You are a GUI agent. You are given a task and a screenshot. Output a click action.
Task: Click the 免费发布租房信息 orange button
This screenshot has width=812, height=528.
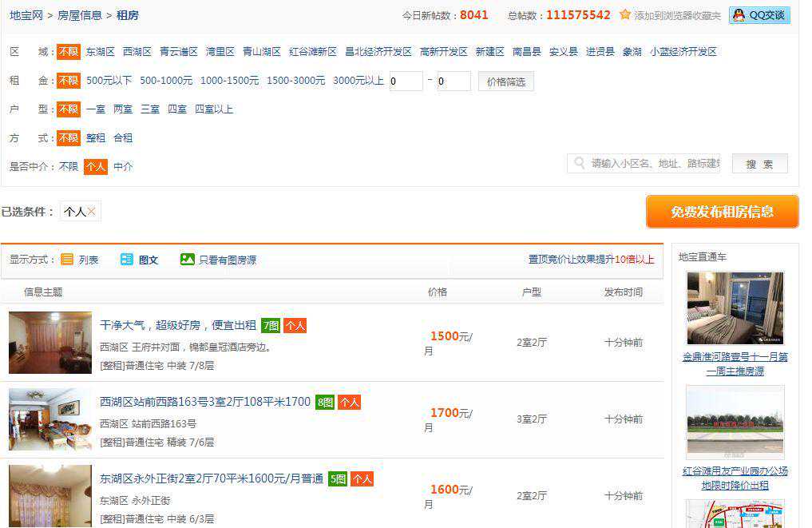point(722,212)
